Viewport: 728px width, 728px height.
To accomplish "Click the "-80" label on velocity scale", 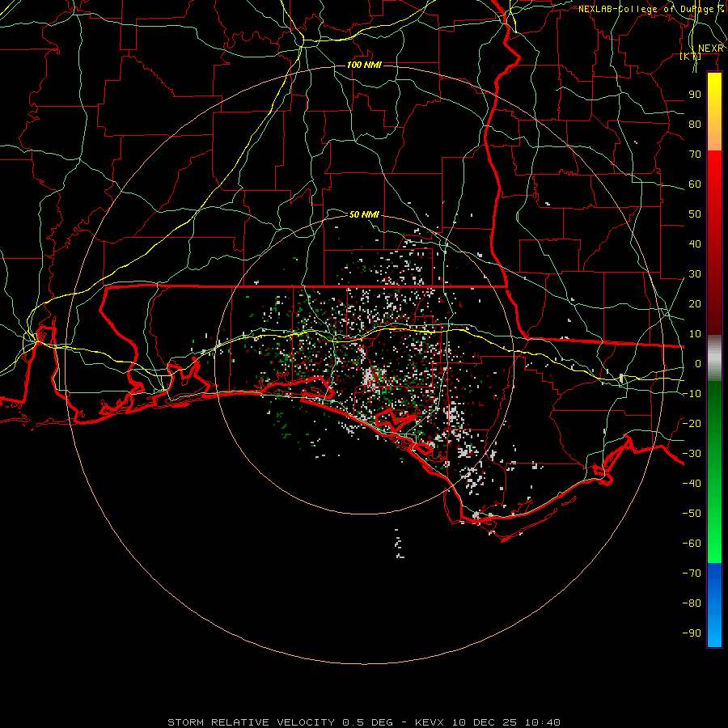I will 692,603.
